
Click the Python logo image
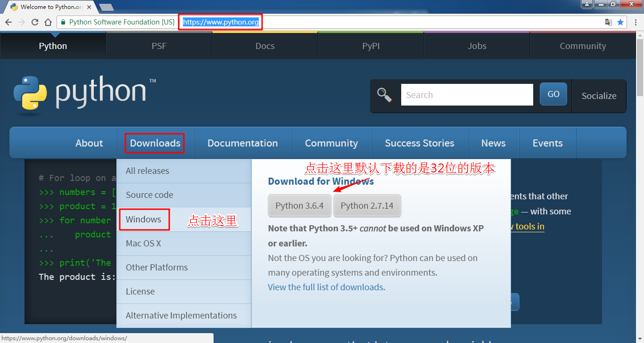pyautogui.click(x=85, y=96)
